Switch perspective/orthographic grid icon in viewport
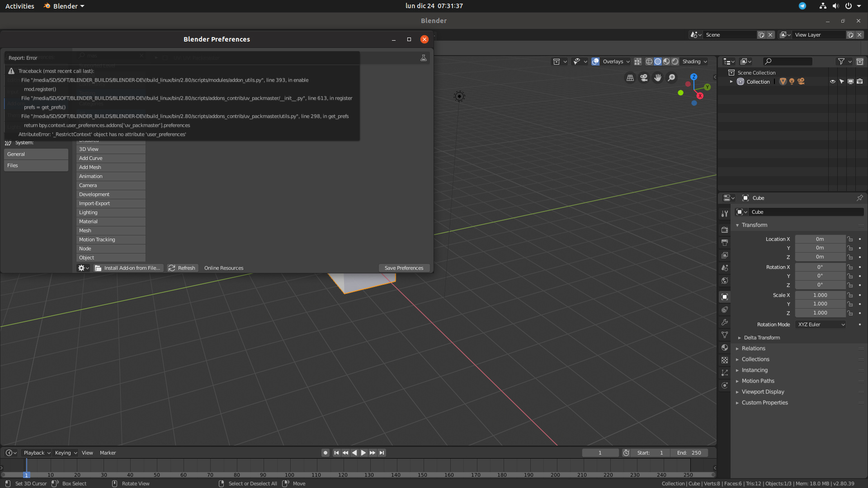Image resolution: width=868 pixels, height=488 pixels. (x=630, y=78)
